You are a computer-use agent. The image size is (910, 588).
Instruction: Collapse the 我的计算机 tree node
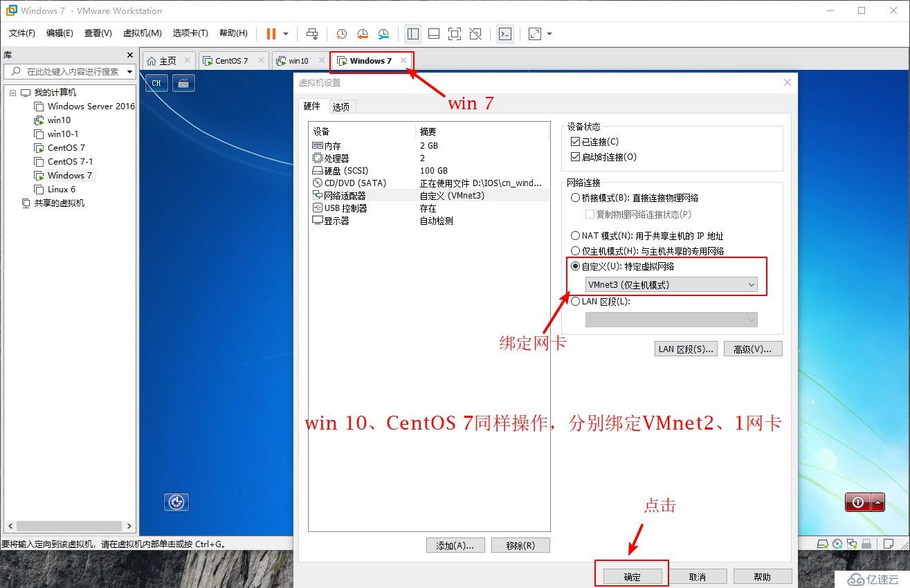click(12, 93)
